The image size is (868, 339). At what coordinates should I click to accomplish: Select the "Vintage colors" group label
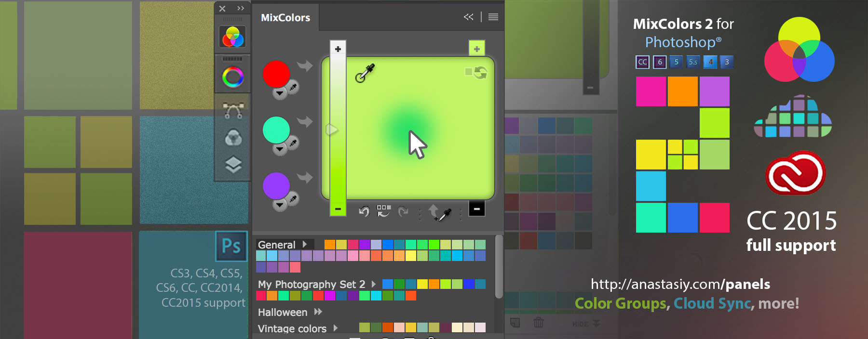tap(292, 328)
